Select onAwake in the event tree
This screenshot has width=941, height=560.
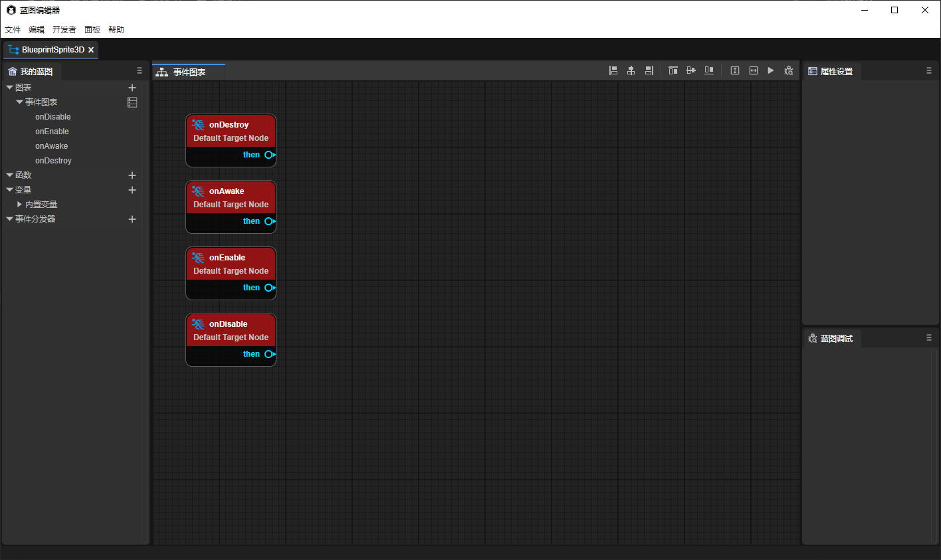coord(51,146)
